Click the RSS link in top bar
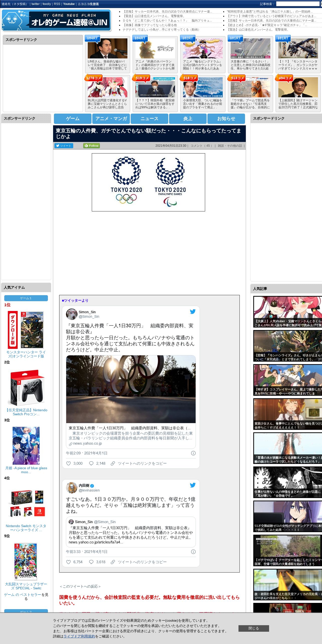Screen dimensions: 322x644 tap(57, 4)
